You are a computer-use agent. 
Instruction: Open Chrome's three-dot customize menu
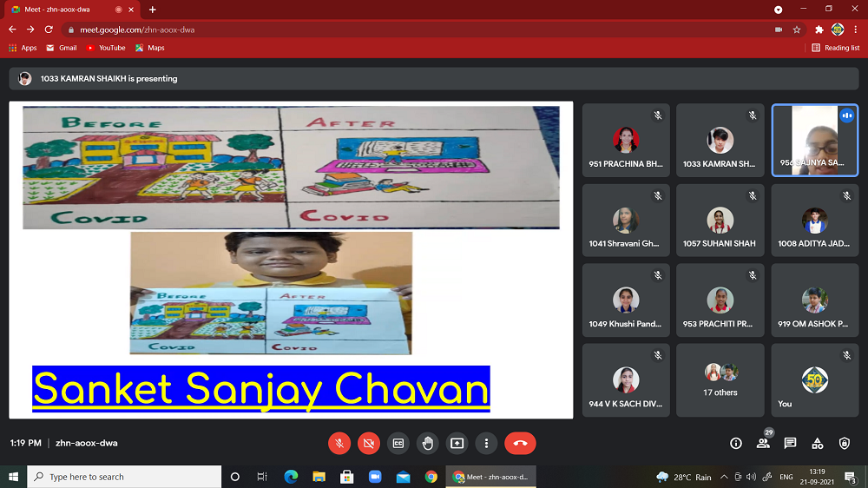click(x=856, y=30)
